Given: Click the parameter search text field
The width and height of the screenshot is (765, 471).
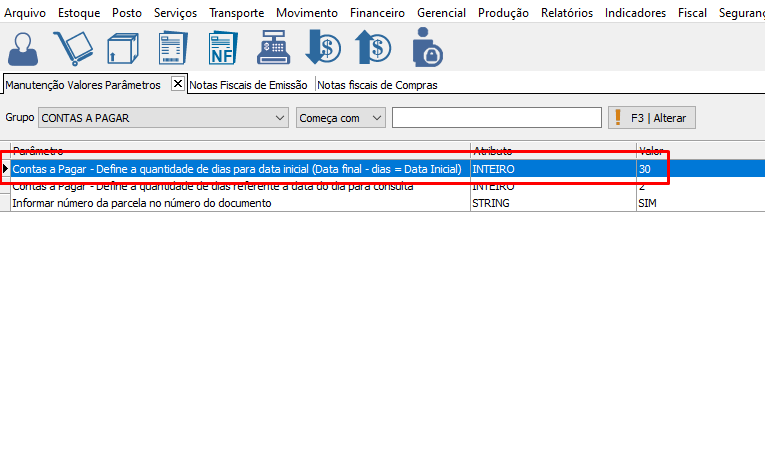Looking at the screenshot, I should click(x=497, y=118).
